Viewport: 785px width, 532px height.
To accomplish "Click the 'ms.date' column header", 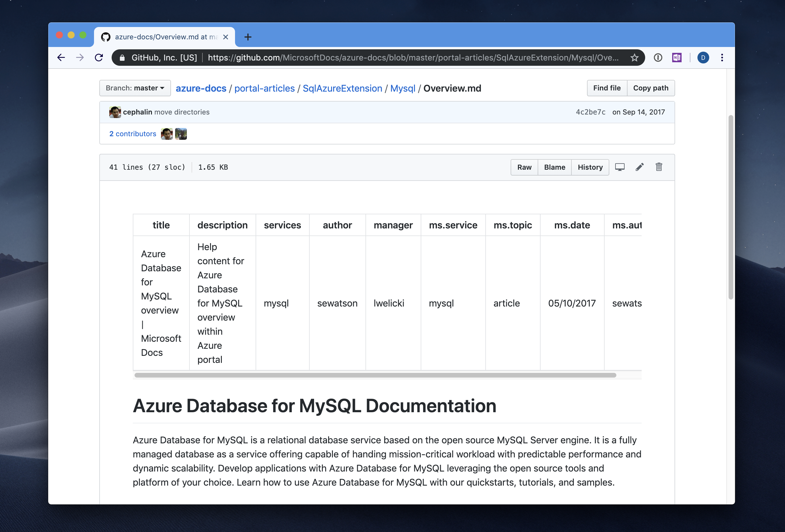I will 572,225.
